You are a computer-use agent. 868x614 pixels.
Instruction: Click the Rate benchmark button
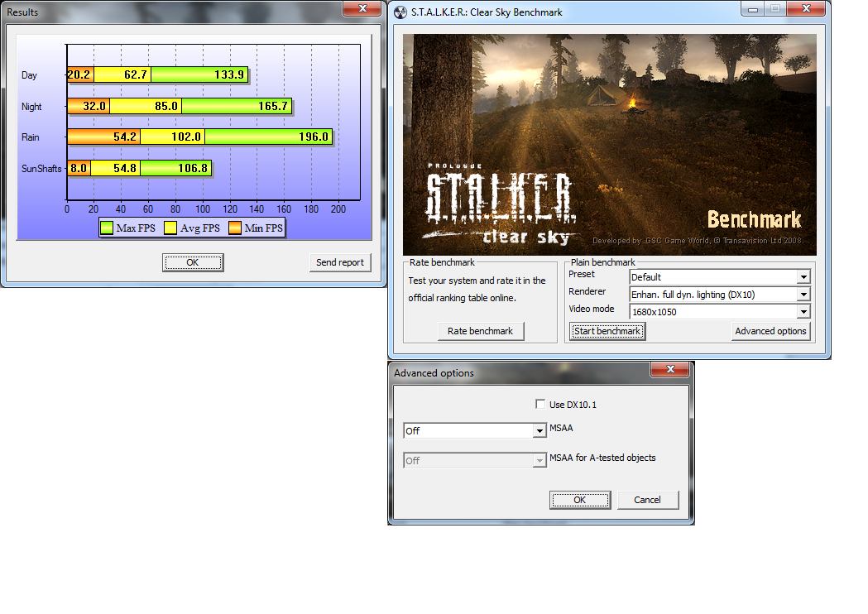click(481, 331)
